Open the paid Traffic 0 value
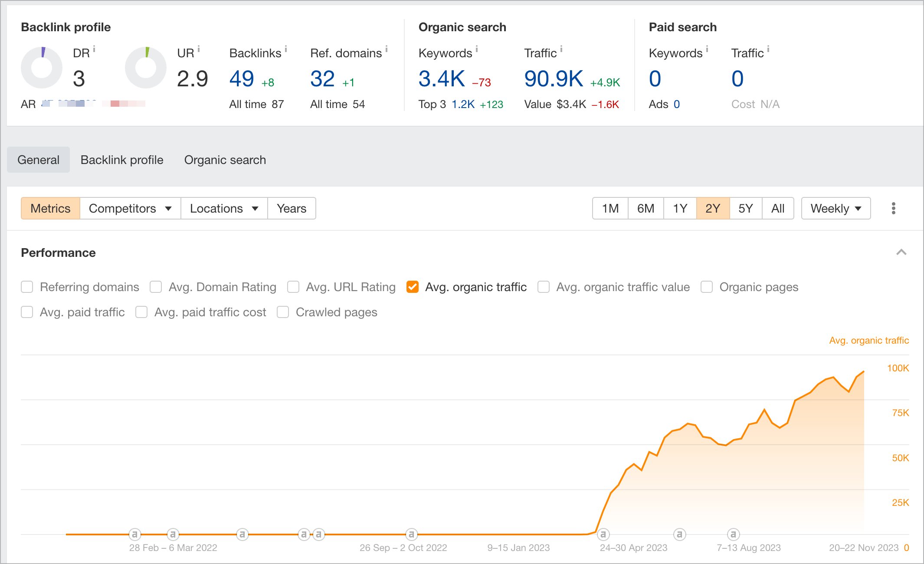This screenshot has height=564, width=924. pos(737,79)
